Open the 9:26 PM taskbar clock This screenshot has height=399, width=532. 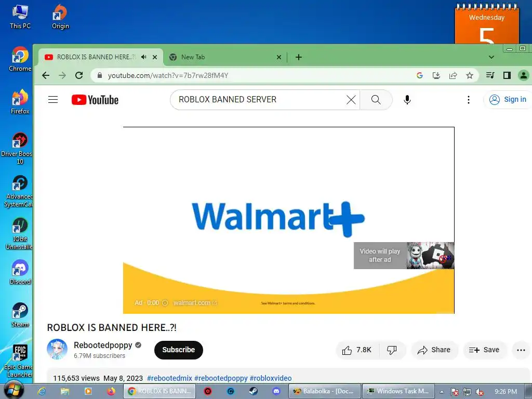tap(506, 392)
